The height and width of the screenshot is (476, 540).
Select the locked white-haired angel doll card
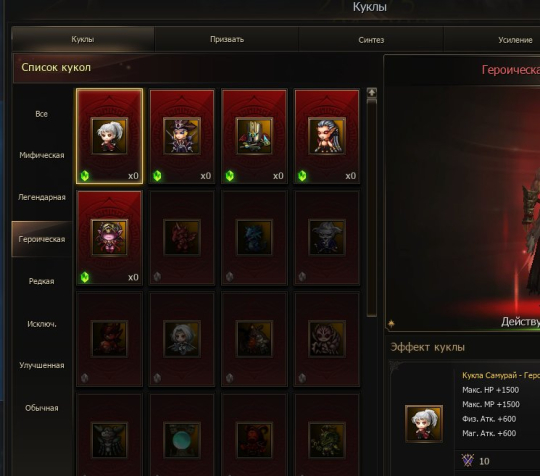(x=182, y=339)
